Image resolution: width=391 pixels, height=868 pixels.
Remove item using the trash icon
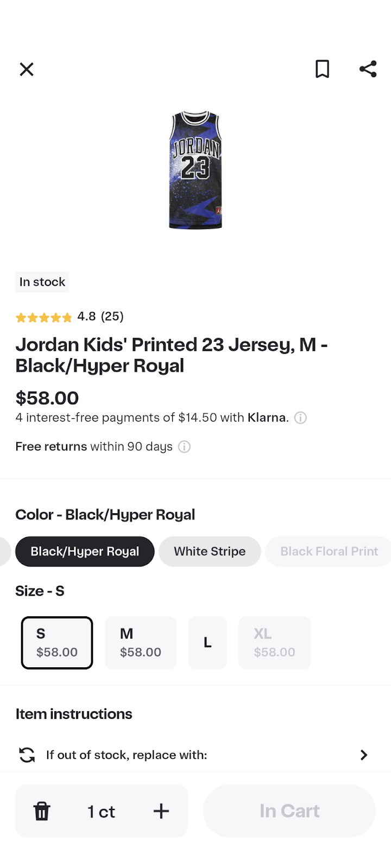pyautogui.click(x=42, y=811)
